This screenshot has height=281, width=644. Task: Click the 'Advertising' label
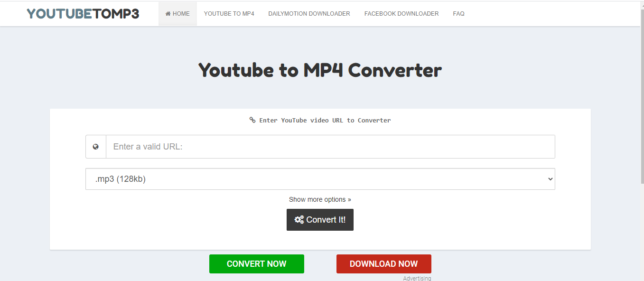pyautogui.click(x=417, y=278)
